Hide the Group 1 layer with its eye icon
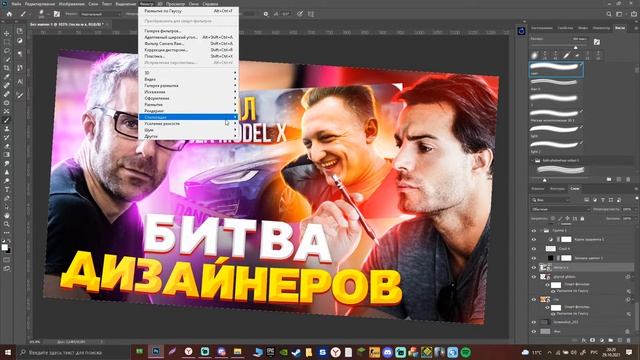This screenshot has width=640, height=360. pyautogui.click(x=533, y=231)
